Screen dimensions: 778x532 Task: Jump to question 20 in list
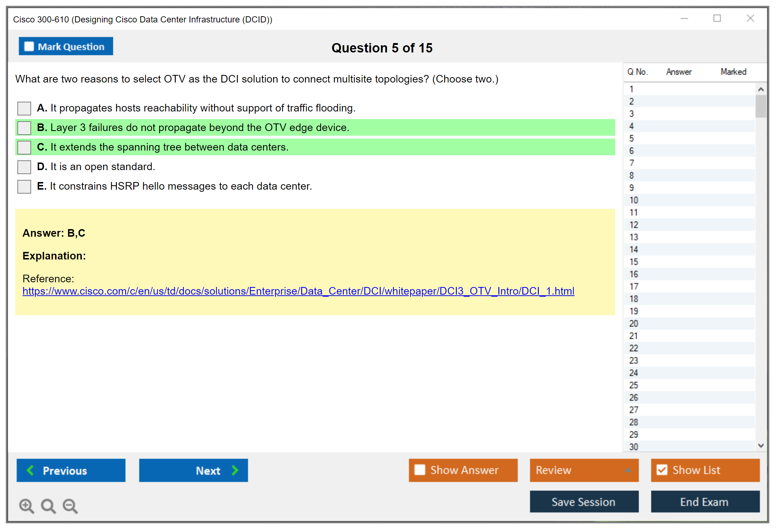[634, 324]
